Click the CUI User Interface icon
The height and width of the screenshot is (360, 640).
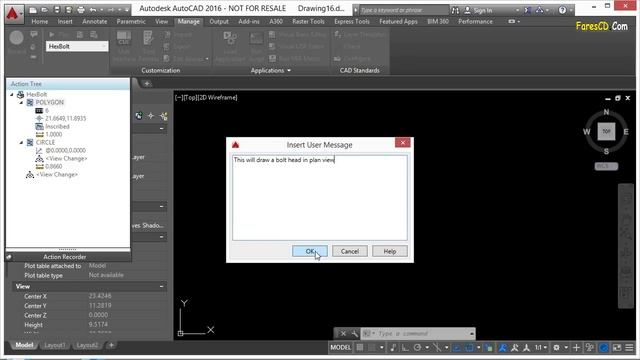coord(124,39)
